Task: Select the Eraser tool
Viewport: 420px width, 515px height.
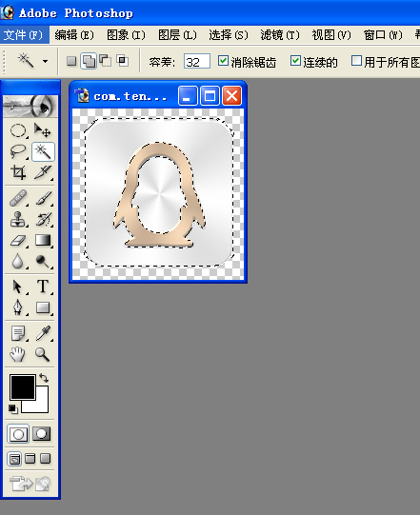Action: (x=18, y=241)
